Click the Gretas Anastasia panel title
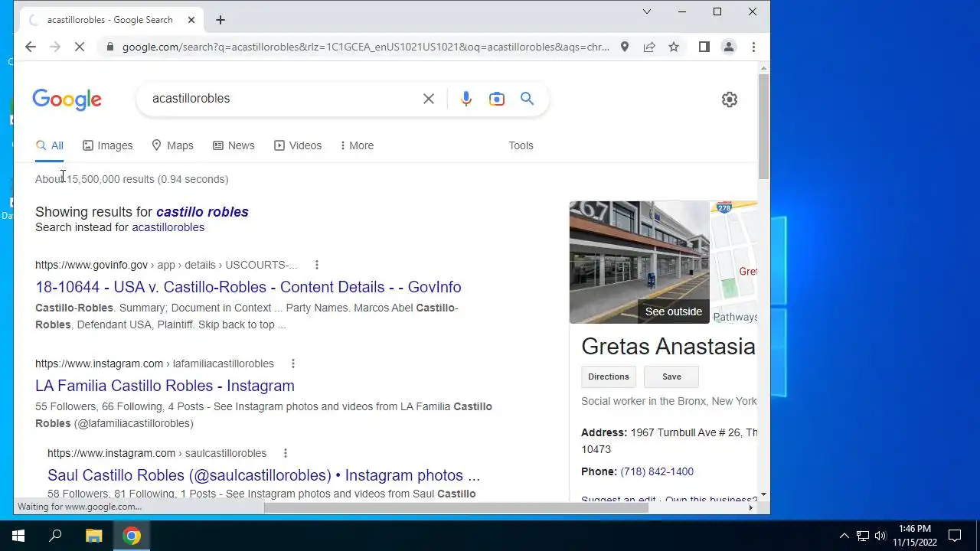The width and height of the screenshot is (980, 551). click(x=668, y=347)
